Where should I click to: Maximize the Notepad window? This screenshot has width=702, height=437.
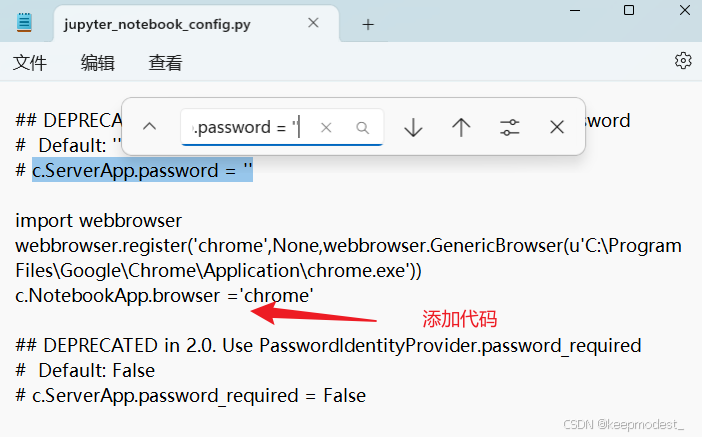[x=629, y=10]
